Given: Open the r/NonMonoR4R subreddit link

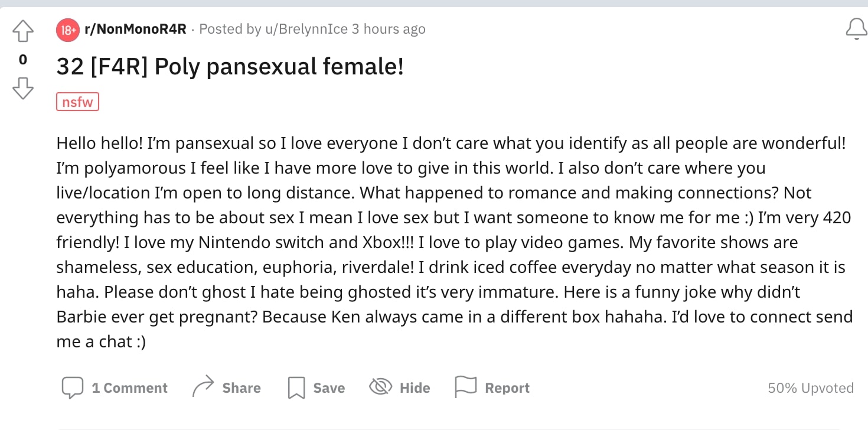Looking at the screenshot, I should [x=136, y=29].
